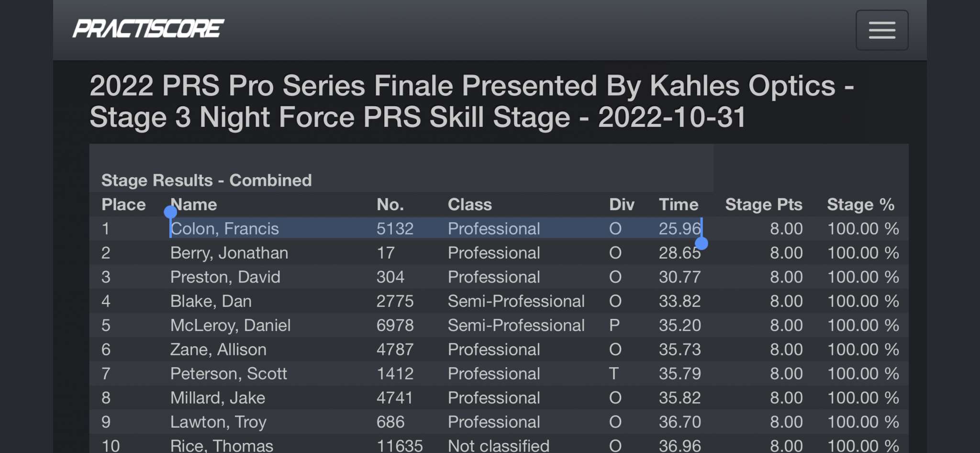Click the match title heading

(x=472, y=102)
